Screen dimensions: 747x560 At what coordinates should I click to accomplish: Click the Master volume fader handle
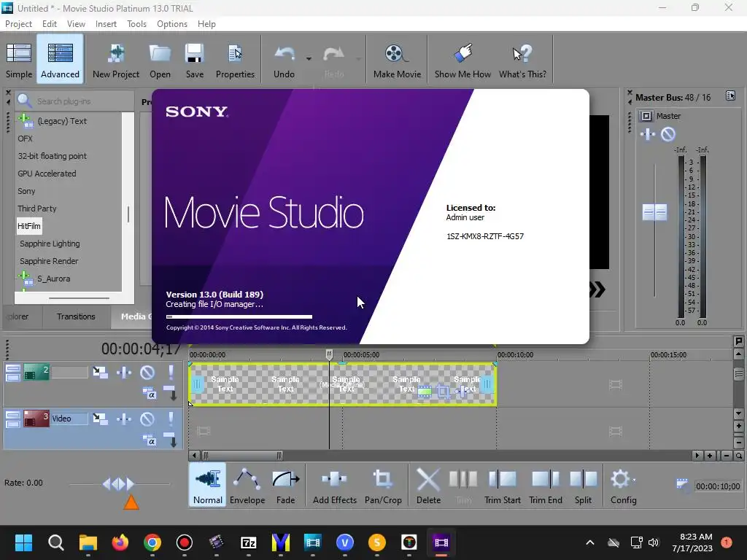654,212
